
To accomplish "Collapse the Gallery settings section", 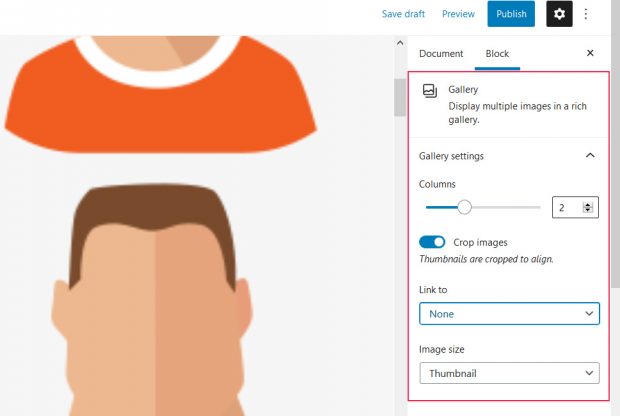I will pyautogui.click(x=590, y=156).
